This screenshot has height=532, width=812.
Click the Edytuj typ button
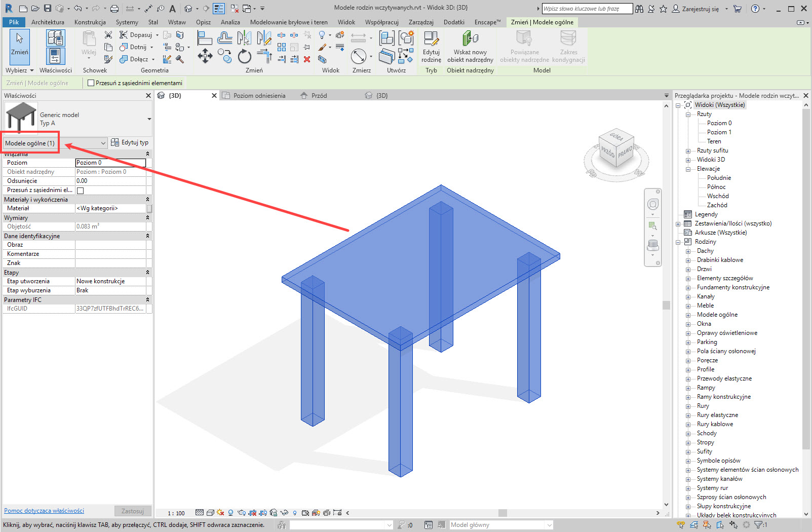(x=130, y=143)
